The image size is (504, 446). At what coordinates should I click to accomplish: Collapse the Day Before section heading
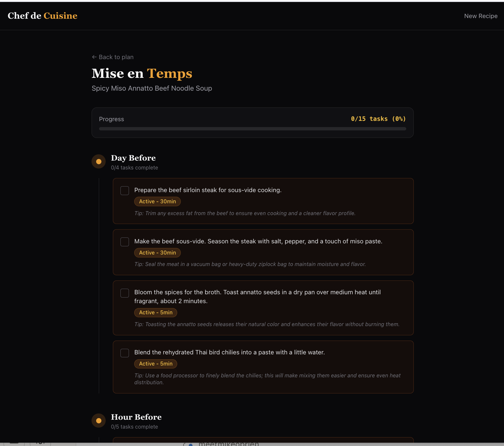133,158
